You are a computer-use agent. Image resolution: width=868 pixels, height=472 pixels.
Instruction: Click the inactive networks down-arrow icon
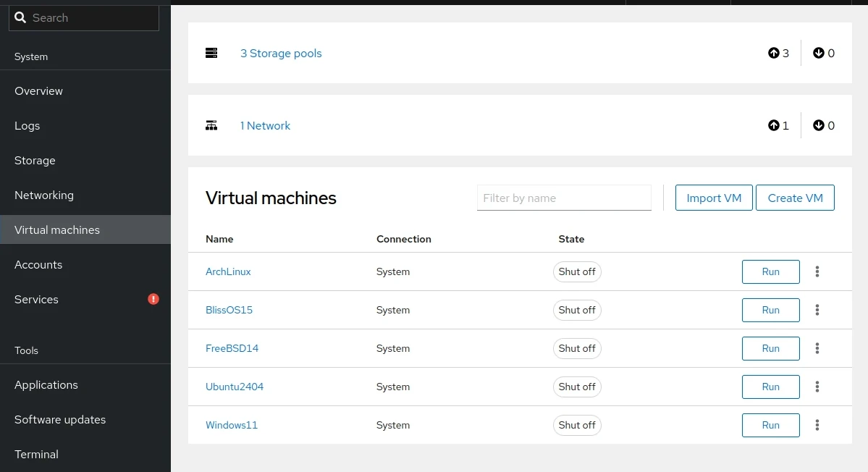click(818, 125)
